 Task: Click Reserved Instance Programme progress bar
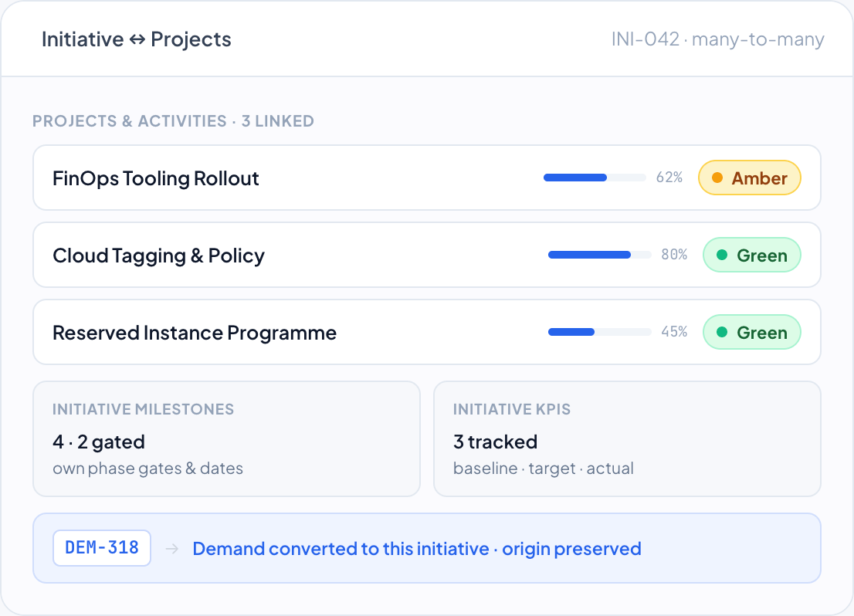[600, 332]
